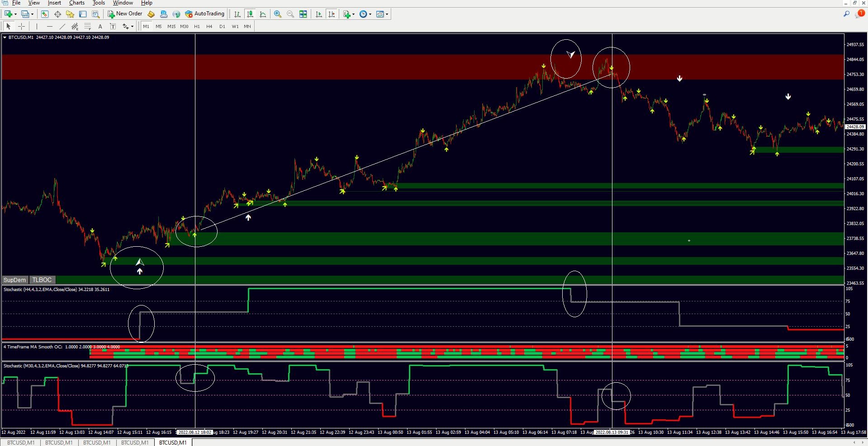Expand the Indicators dropdown arrow
Image resolution: width=868 pixels, height=446 pixels.
(354, 14)
